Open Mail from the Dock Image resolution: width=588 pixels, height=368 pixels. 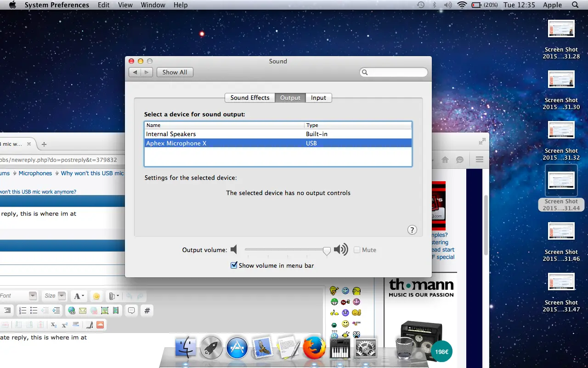pyautogui.click(x=263, y=347)
